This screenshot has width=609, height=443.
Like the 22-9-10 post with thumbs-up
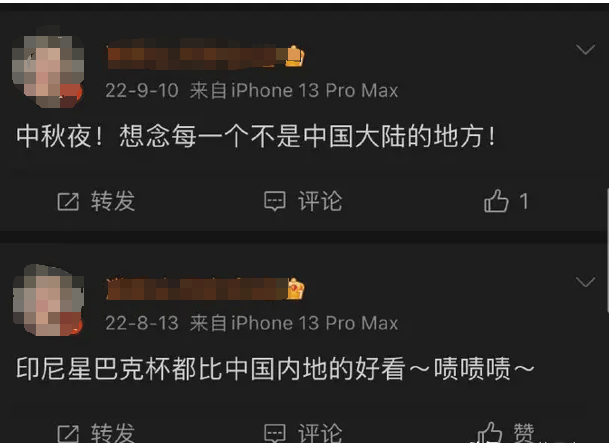click(496, 201)
